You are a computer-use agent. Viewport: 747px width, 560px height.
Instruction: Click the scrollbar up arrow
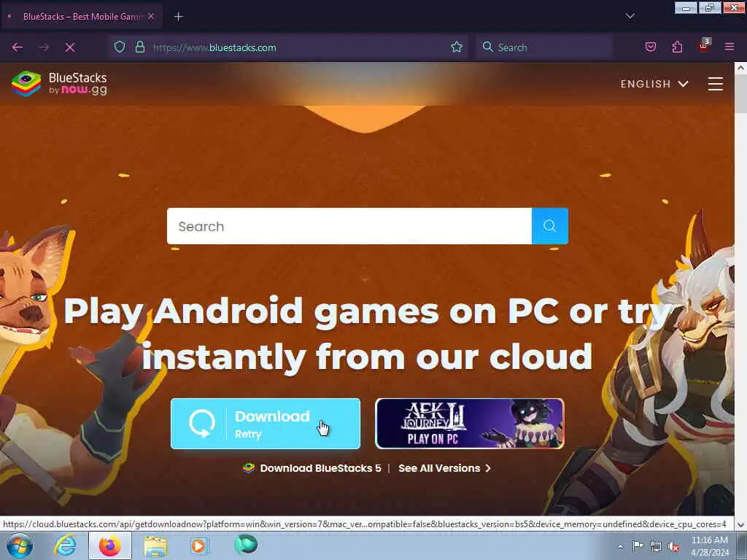click(x=741, y=68)
